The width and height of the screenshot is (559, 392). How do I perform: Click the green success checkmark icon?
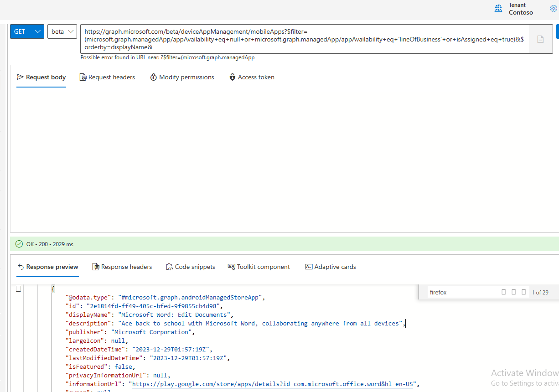pos(19,244)
